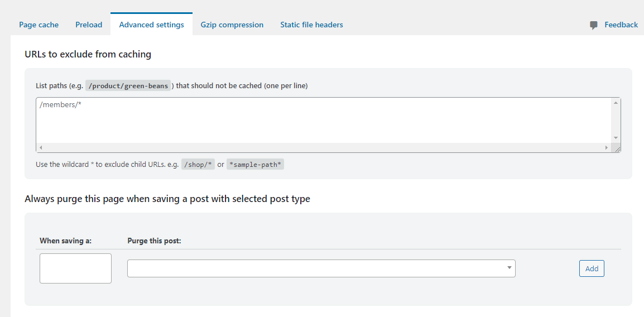Go to the Gzip compression tab
The height and width of the screenshot is (317, 644).
232,25
